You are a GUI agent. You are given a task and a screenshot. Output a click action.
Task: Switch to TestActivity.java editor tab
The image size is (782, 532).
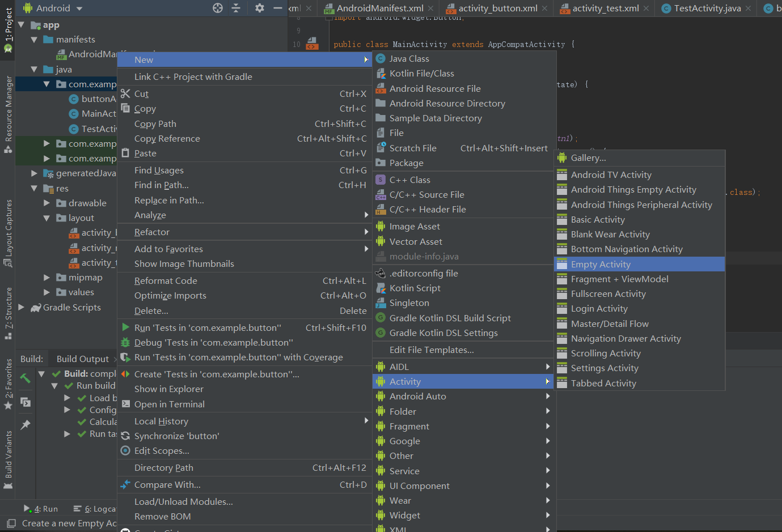[x=707, y=8]
